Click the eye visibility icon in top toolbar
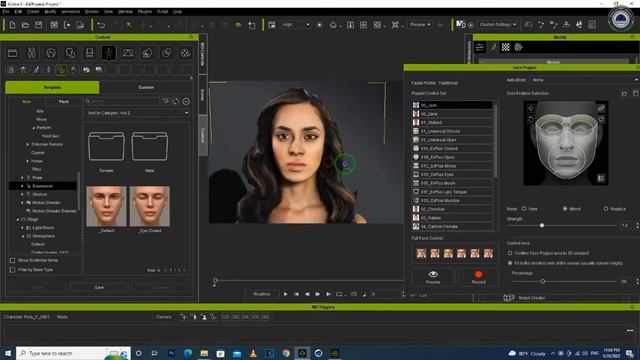 click(x=238, y=25)
